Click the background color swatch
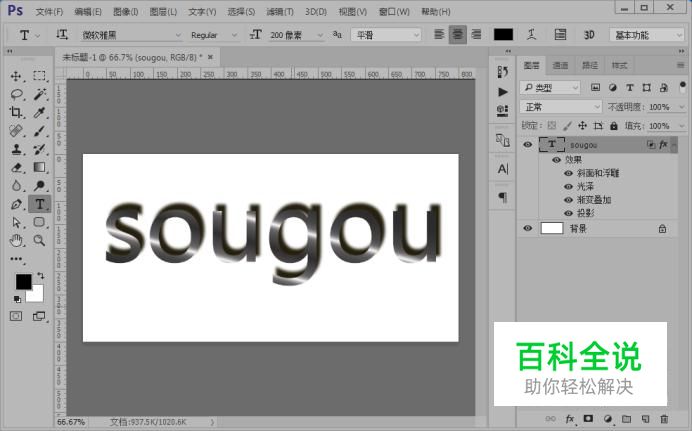This screenshot has height=431, width=692. (38, 295)
